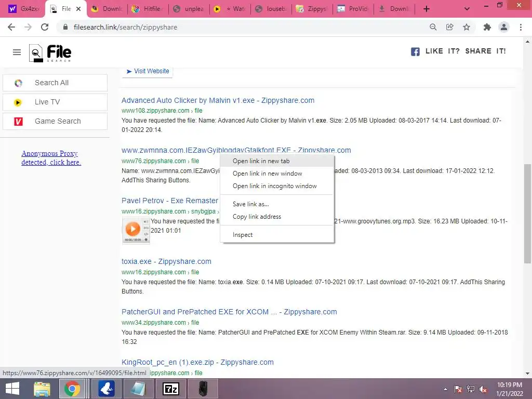
Task: Select Open link in new tab
Action: pos(277,161)
